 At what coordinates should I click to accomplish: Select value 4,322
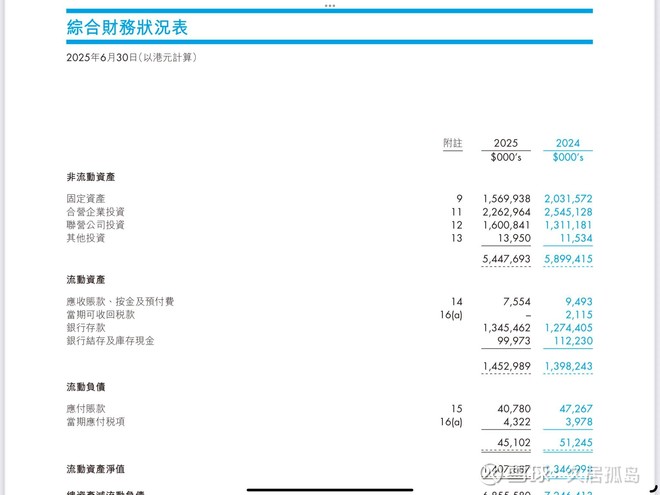point(517,421)
